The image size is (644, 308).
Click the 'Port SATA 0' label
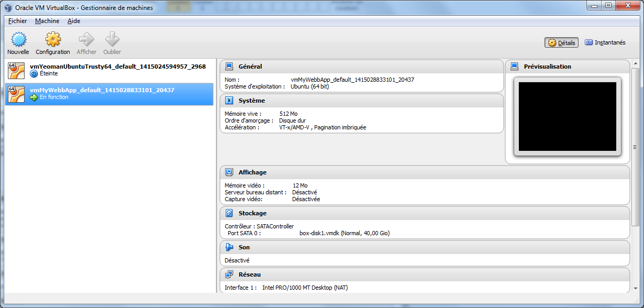click(x=244, y=233)
